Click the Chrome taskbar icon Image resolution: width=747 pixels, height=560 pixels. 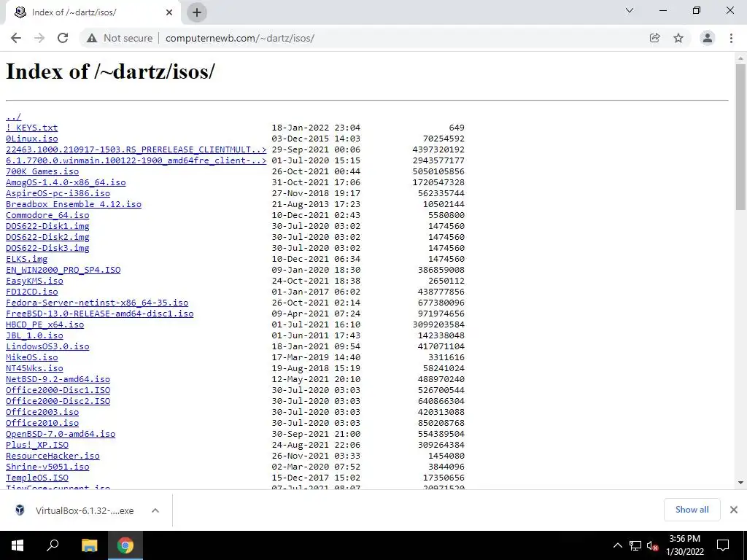(x=125, y=545)
